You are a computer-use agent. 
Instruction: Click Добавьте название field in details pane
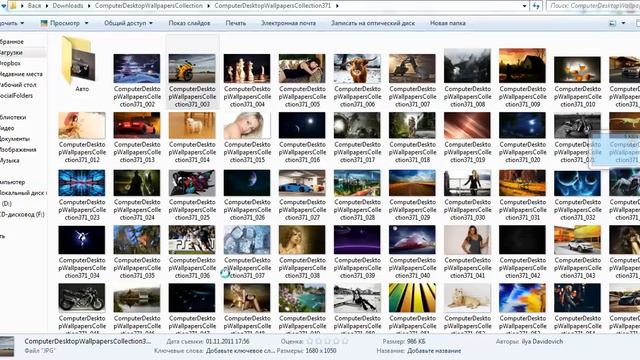pyautogui.click(x=434, y=351)
